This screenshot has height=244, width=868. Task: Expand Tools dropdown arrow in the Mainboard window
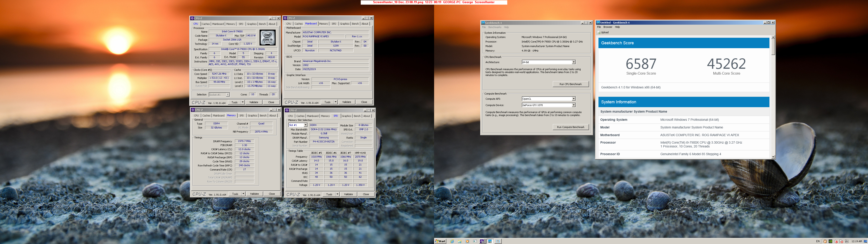(x=336, y=102)
